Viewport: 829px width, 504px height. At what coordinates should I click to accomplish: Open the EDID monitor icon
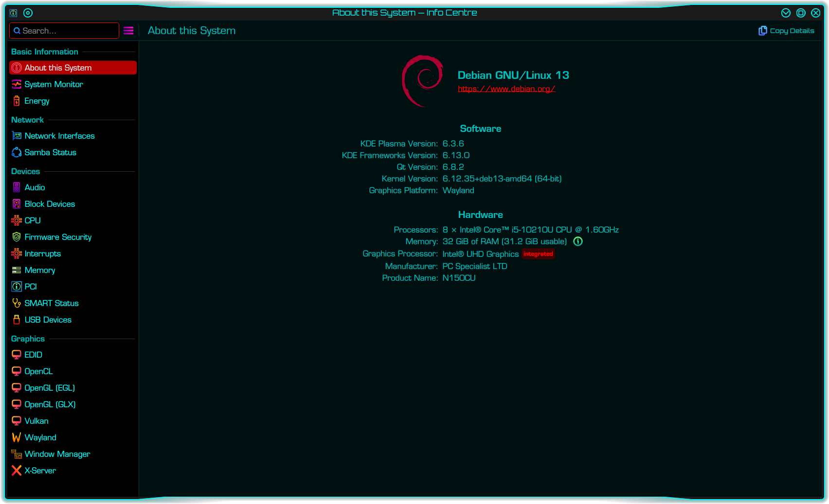[17, 355]
